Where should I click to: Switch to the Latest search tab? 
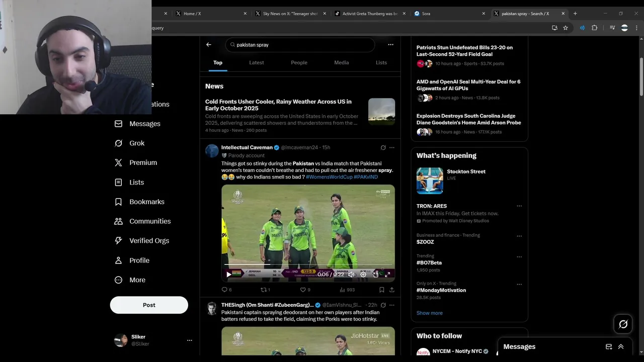257,63
